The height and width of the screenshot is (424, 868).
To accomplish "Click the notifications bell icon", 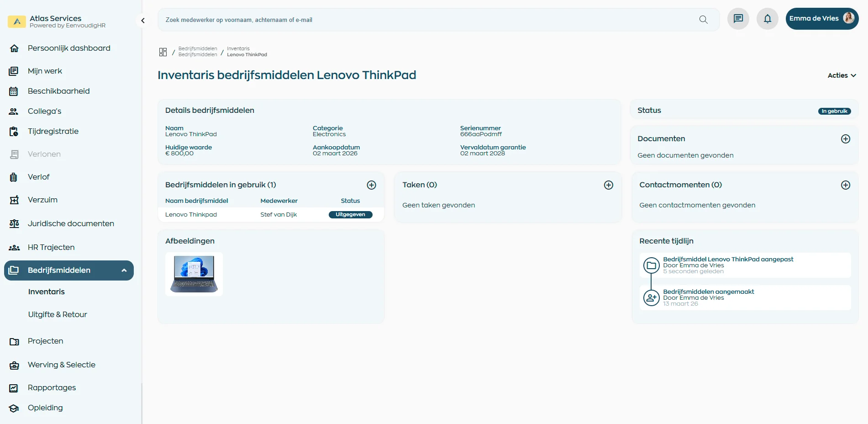I will (x=767, y=19).
